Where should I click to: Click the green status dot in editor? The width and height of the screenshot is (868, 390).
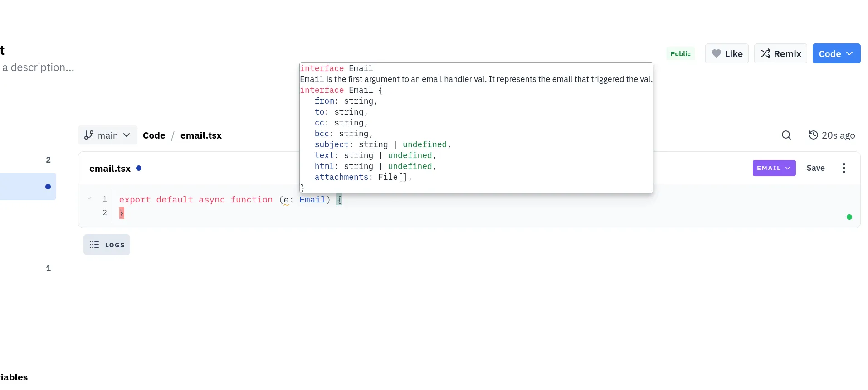coord(849,217)
